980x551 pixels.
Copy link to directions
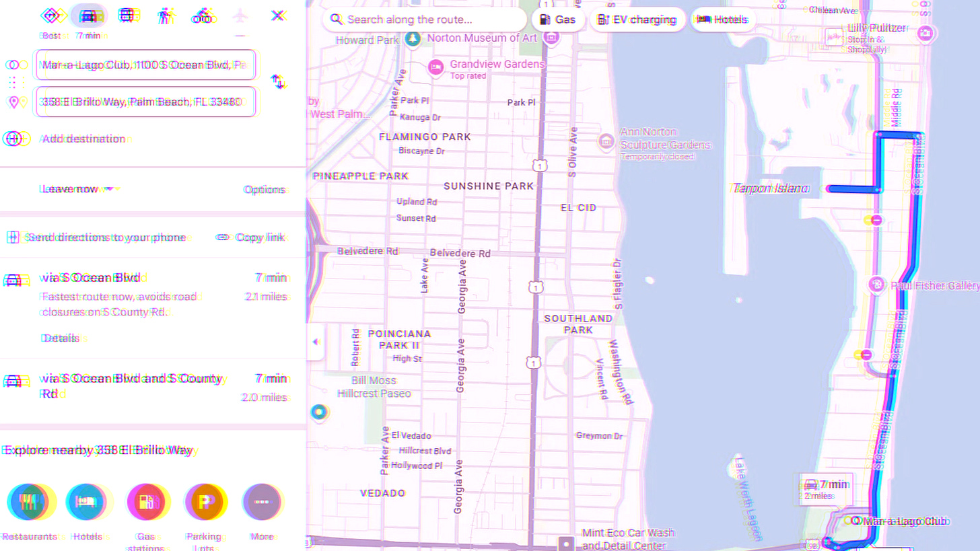pos(250,237)
